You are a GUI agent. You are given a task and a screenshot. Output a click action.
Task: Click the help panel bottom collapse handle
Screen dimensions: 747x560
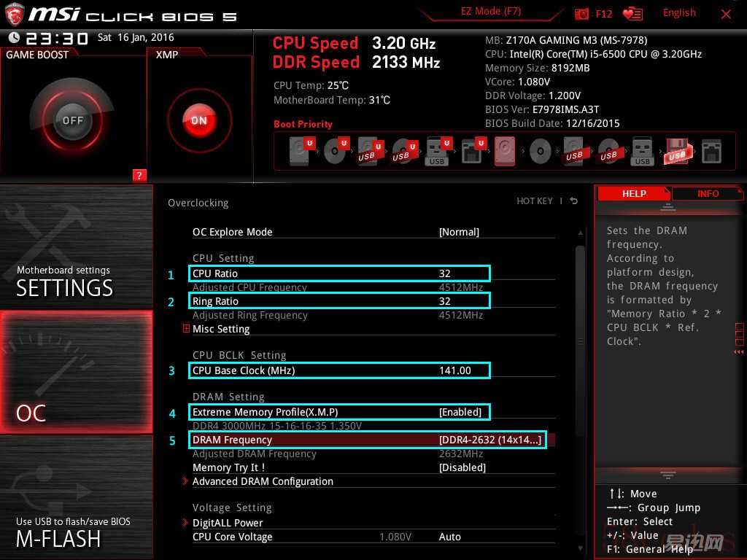[x=667, y=475]
